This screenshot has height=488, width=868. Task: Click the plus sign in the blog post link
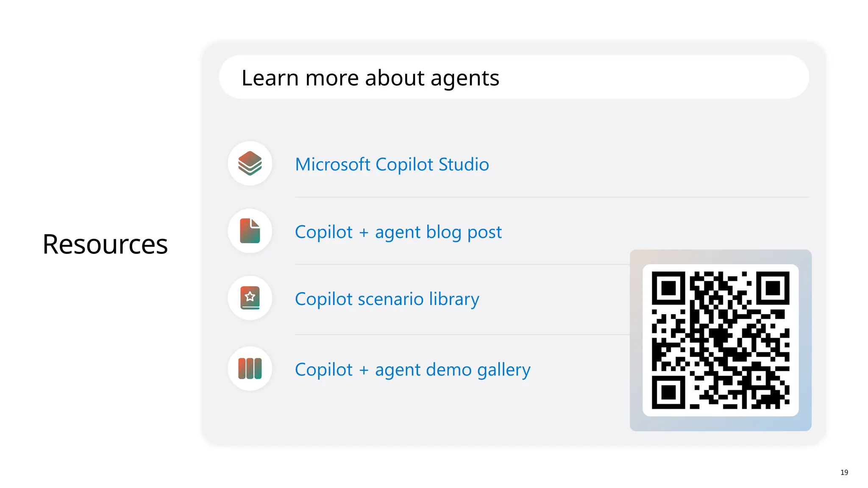(x=364, y=233)
